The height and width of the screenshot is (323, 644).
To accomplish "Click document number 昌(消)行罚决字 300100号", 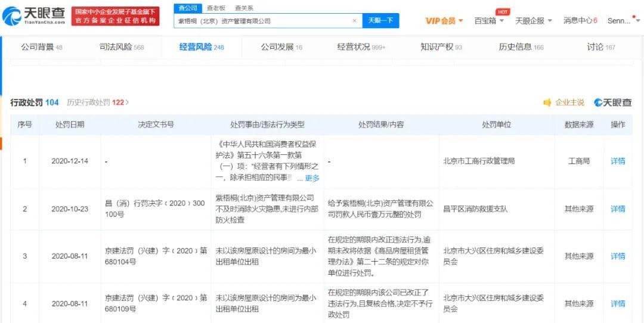I will click(155, 209).
